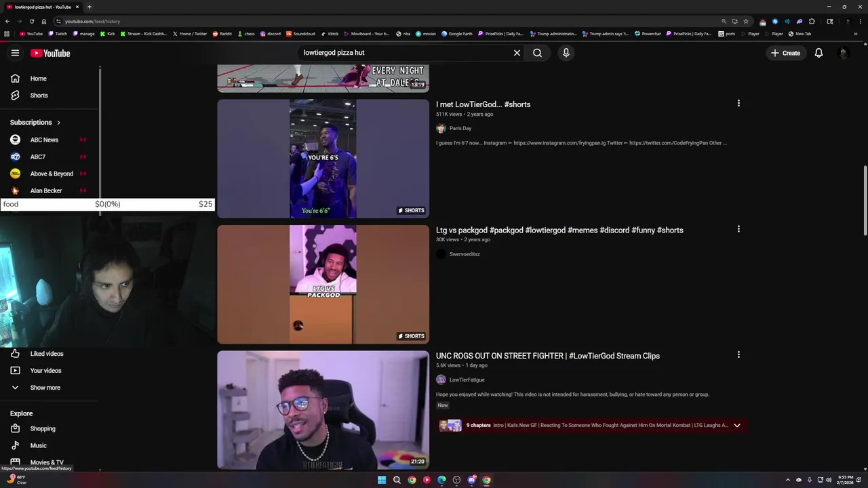
Task: Open the Twitch bookmark
Action: [57, 34]
